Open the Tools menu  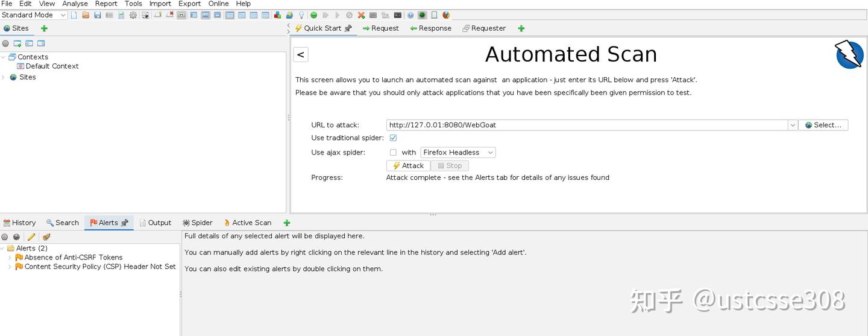pos(133,4)
